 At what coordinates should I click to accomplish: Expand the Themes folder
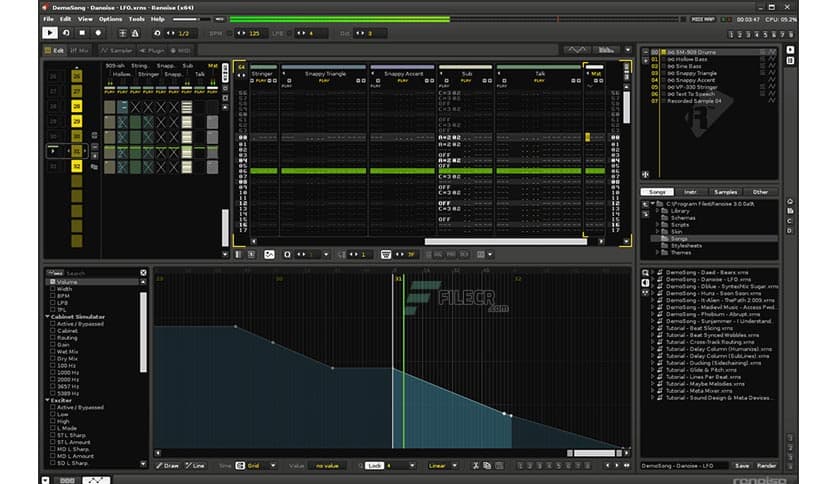tap(657, 253)
